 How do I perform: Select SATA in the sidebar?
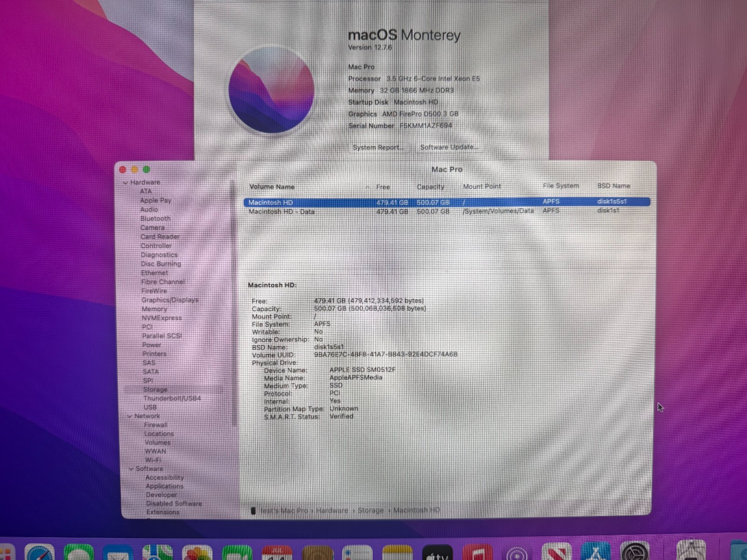pos(151,371)
